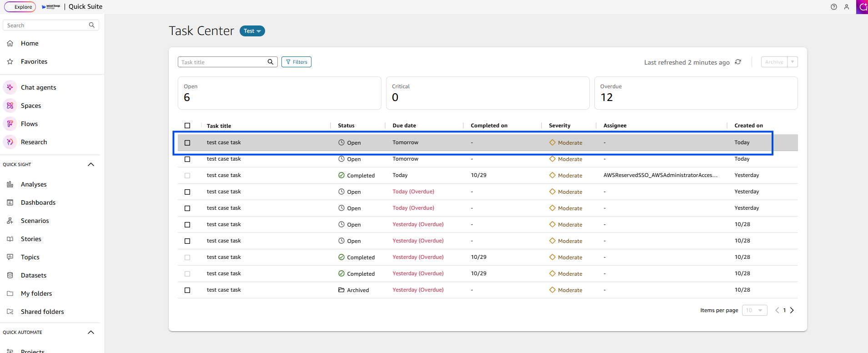Open the Items per page dropdown
The image size is (868, 353).
pos(755,310)
